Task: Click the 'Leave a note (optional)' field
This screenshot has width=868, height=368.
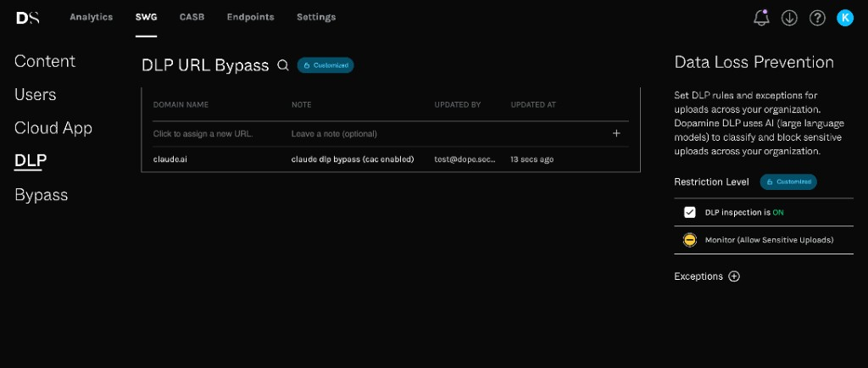Action: tap(334, 134)
